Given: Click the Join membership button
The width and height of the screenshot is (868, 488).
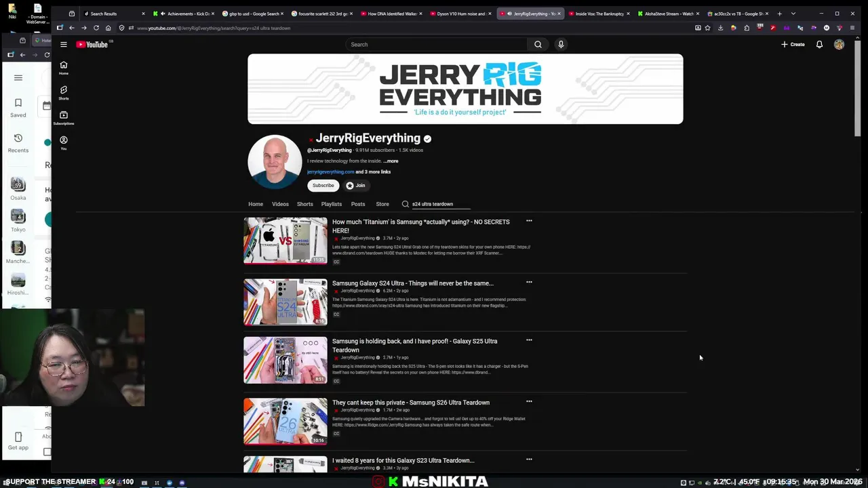Looking at the screenshot, I should (356, 185).
